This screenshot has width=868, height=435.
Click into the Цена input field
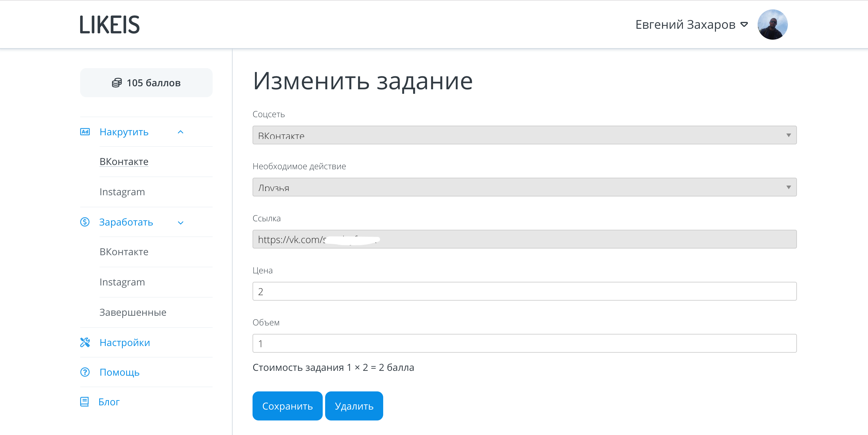(x=524, y=291)
